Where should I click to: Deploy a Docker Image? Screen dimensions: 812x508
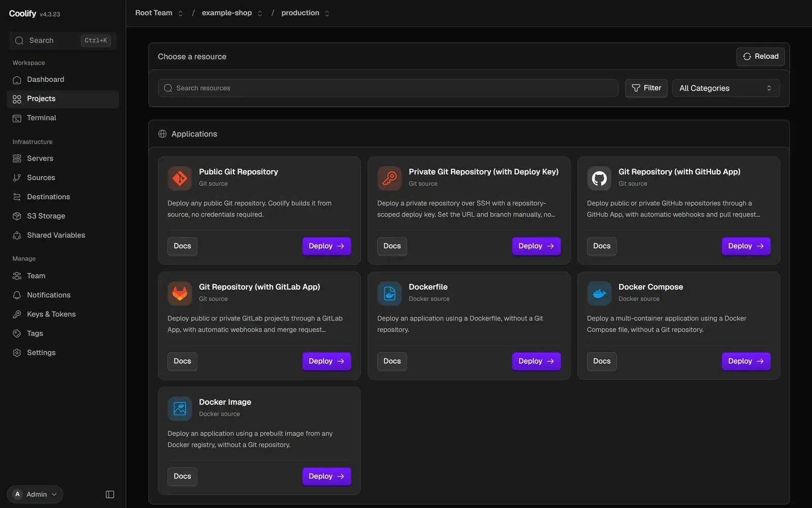326,477
